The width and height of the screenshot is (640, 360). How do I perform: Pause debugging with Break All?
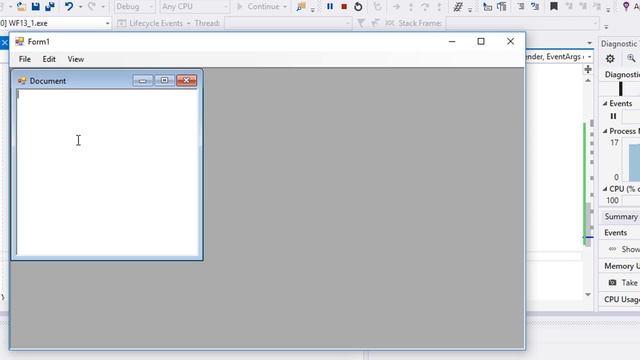330,7
